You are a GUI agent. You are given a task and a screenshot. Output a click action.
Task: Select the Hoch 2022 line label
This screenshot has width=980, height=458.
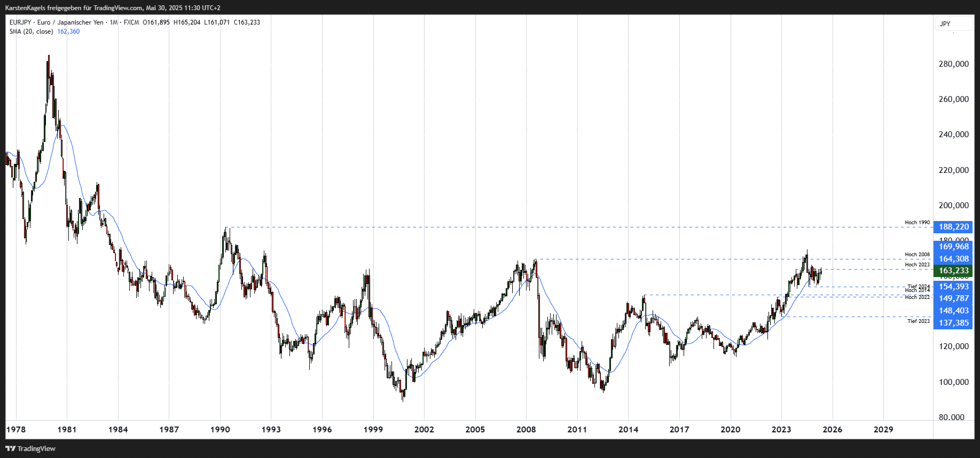click(917, 297)
